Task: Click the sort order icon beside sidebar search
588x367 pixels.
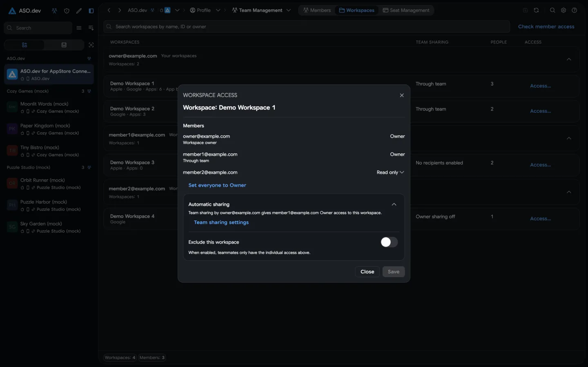Action: pos(91,28)
